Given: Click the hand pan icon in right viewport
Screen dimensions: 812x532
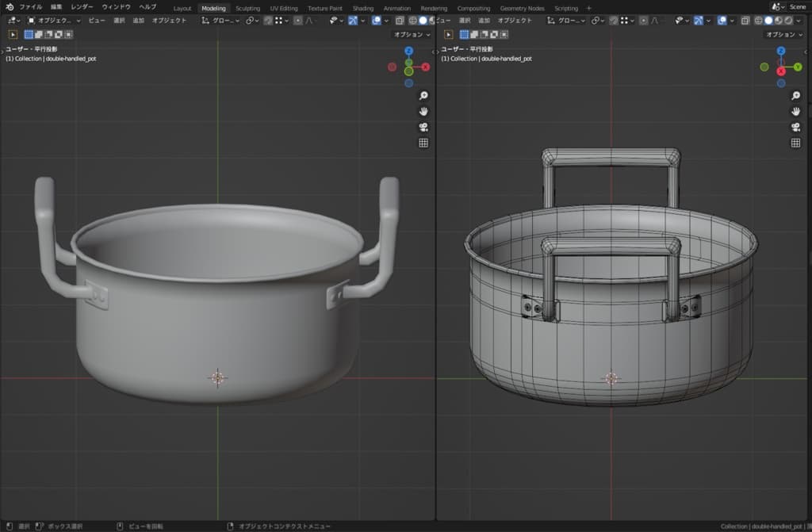Looking at the screenshot, I should (x=795, y=111).
